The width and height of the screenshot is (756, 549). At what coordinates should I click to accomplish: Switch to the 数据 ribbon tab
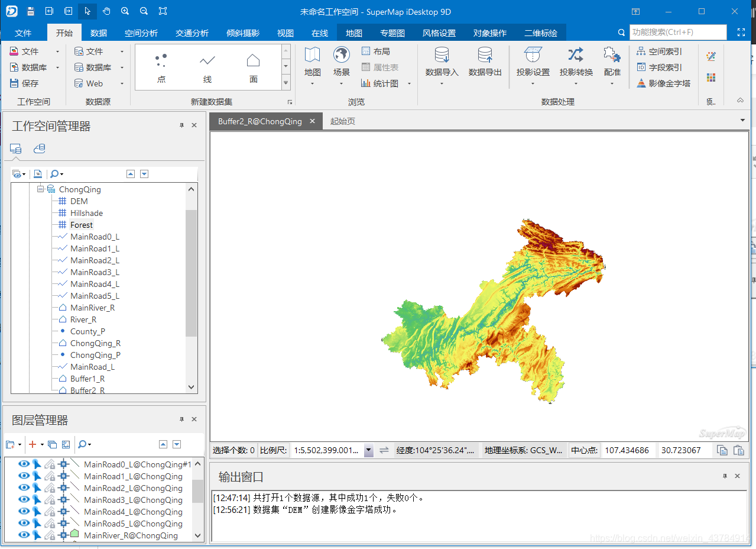click(x=99, y=33)
